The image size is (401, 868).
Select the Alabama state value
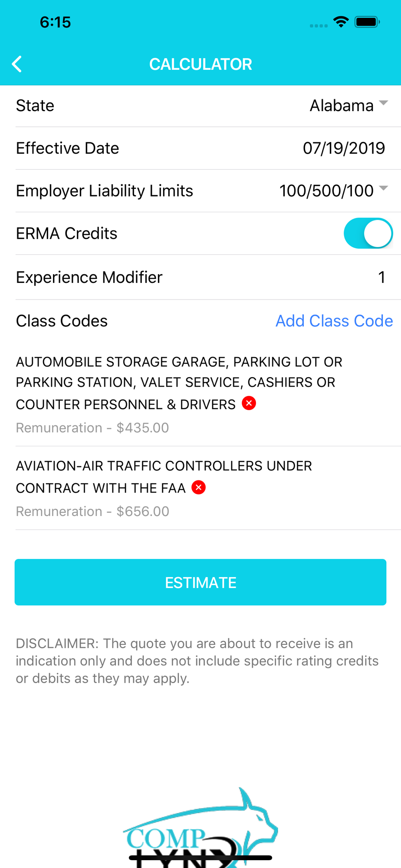(x=342, y=105)
